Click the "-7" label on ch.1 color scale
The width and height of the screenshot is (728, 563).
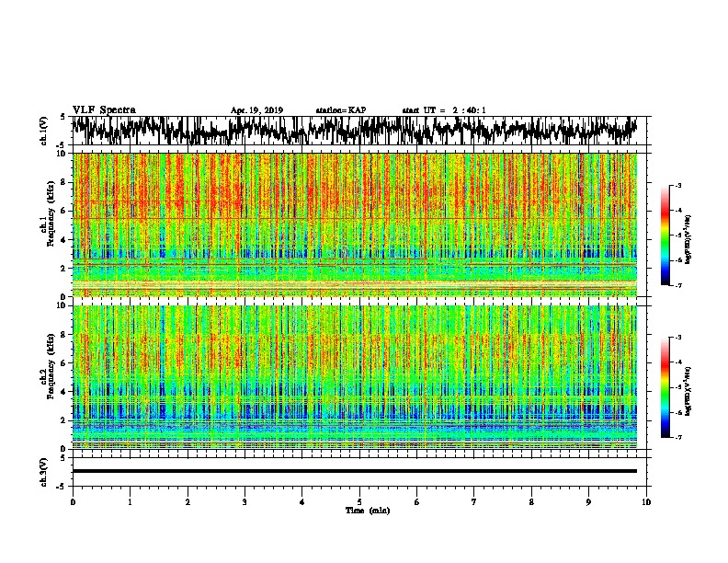(x=677, y=285)
